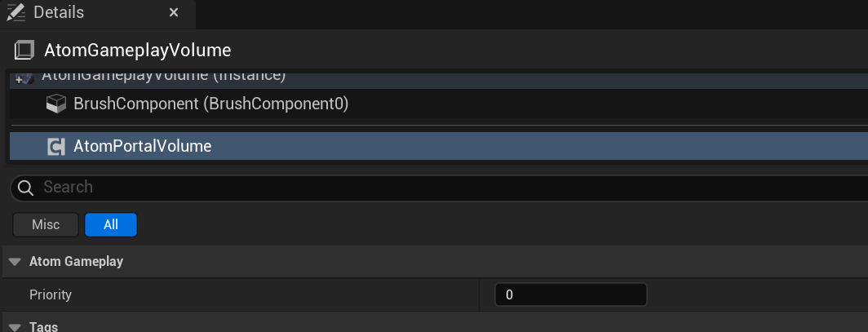
Task: Click the white cube icon of BrushComponent
Action: pos(56,104)
